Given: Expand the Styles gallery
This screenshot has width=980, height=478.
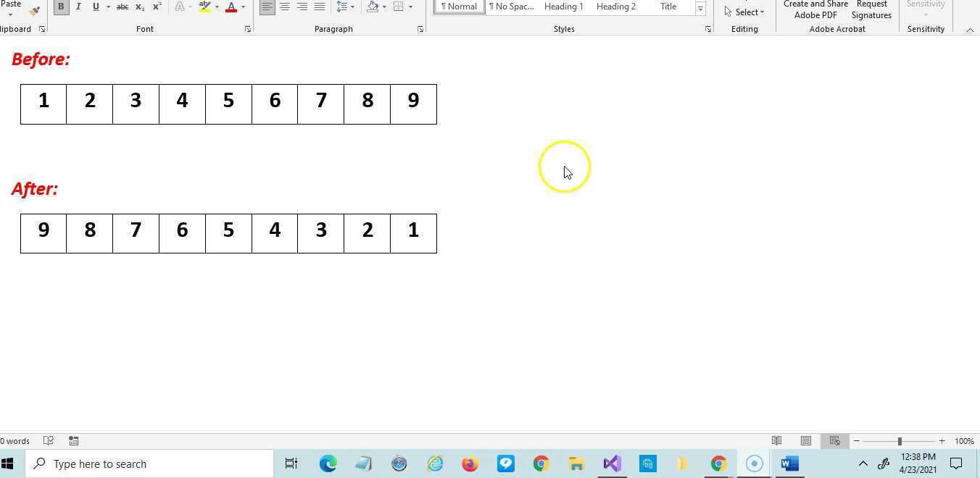Looking at the screenshot, I should [x=699, y=9].
